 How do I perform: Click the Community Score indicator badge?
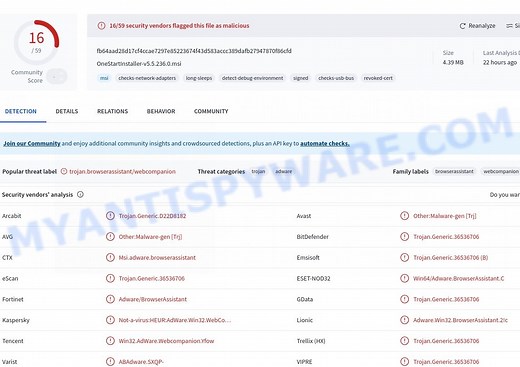[56, 77]
